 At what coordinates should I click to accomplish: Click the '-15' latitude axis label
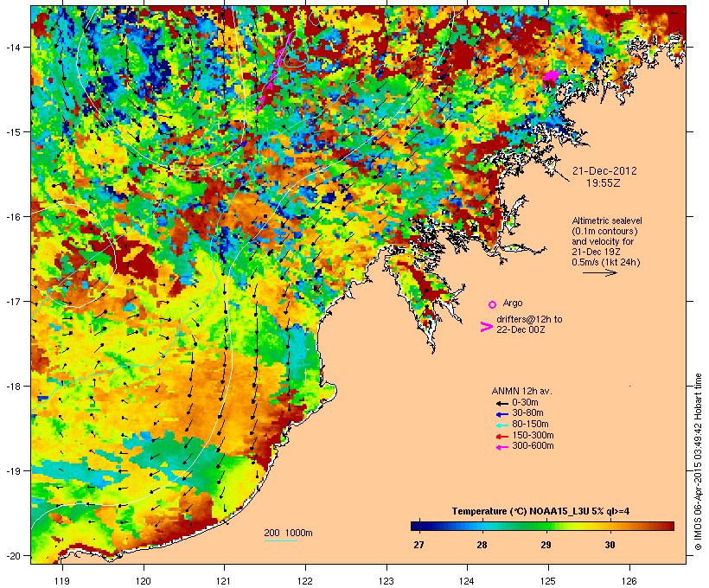coord(13,132)
